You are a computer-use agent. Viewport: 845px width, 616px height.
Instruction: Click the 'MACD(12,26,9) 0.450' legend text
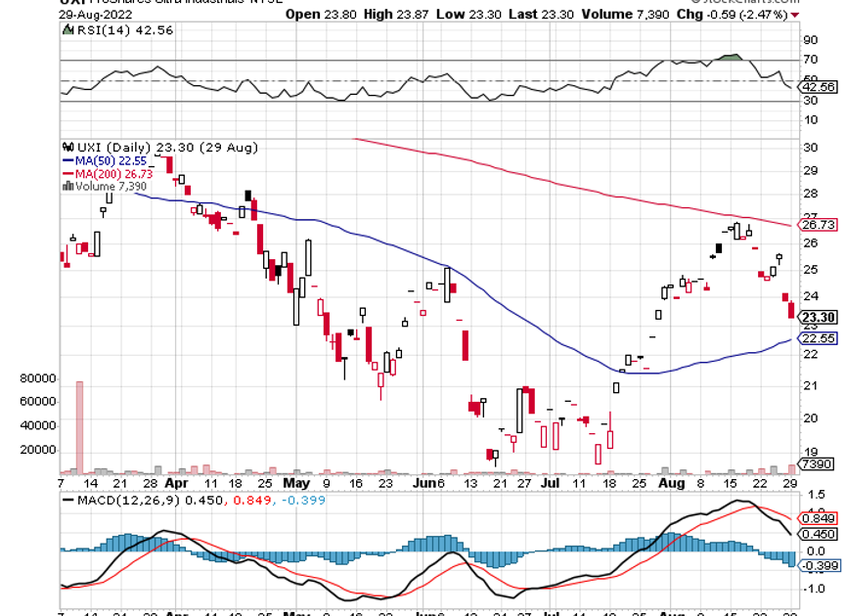coord(150,500)
